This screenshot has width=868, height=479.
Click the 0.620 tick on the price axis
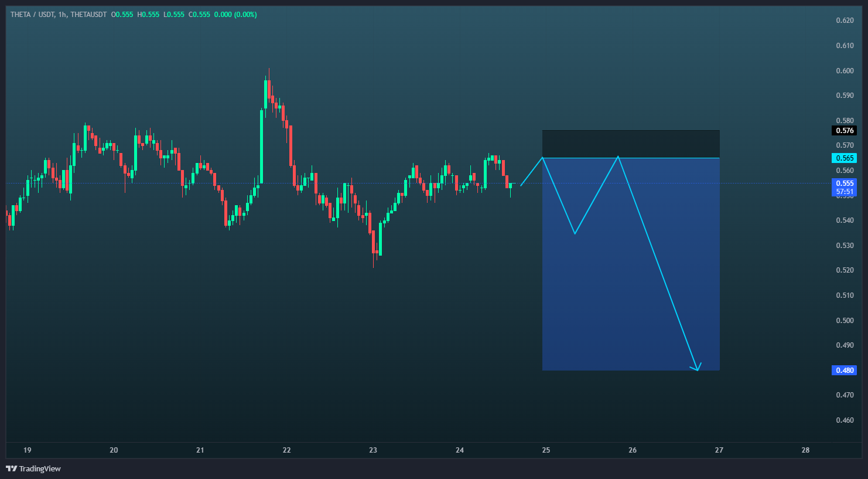pos(845,21)
